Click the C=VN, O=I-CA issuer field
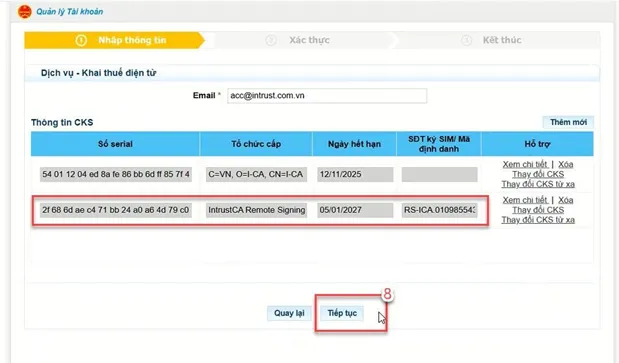 pyautogui.click(x=256, y=174)
